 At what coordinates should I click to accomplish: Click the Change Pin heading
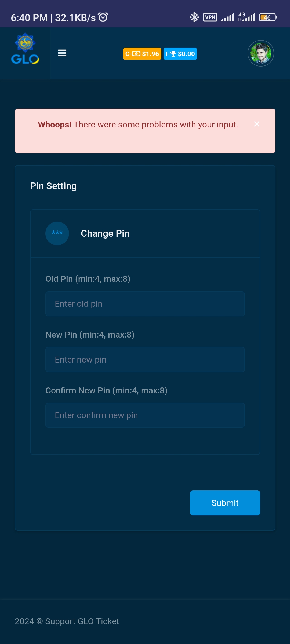[105, 233]
